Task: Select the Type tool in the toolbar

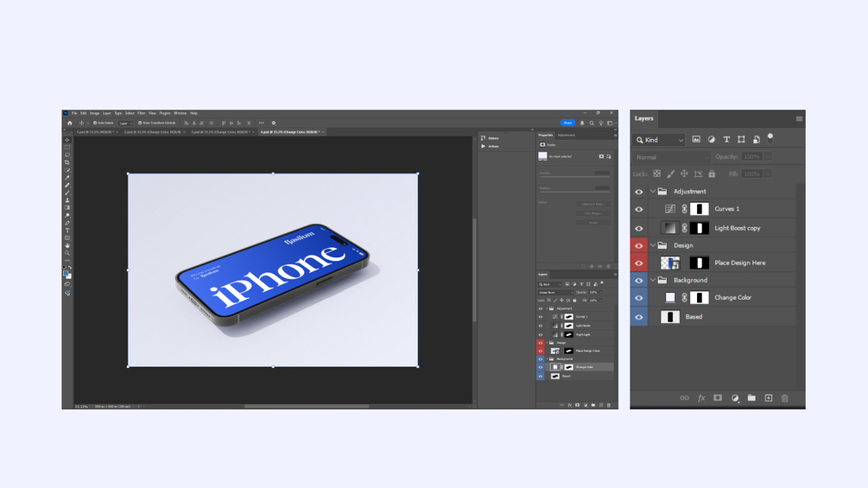Action: pos(67,230)
